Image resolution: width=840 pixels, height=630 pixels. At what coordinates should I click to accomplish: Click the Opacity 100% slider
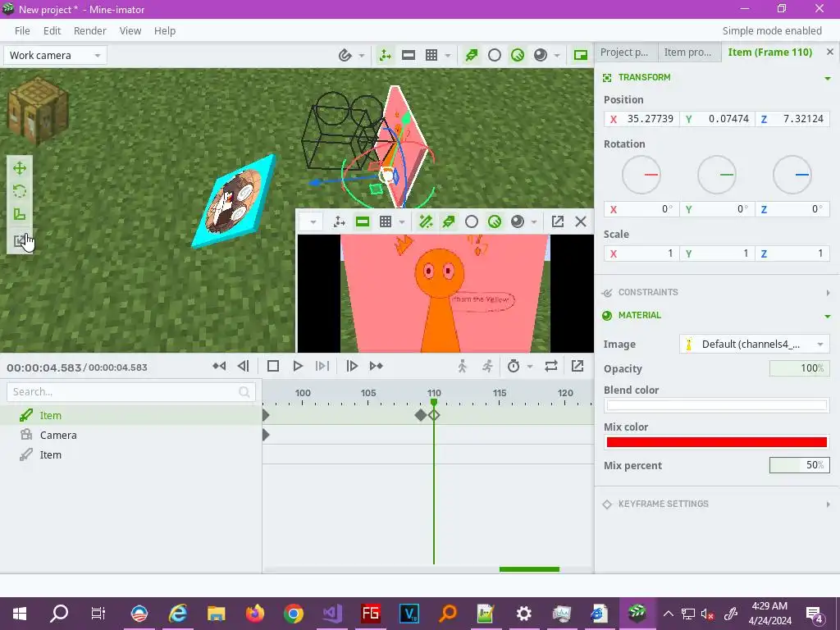tap(799, 368)
